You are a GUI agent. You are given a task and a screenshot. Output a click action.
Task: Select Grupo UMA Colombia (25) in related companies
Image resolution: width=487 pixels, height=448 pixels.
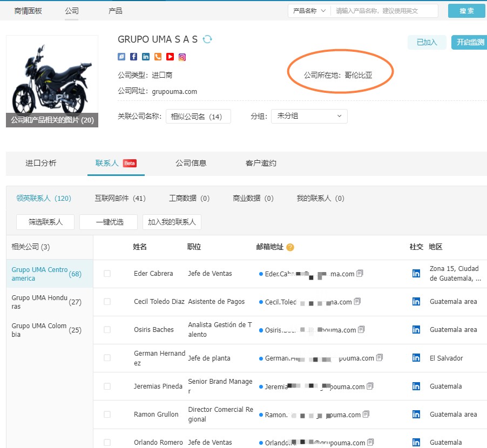pos(50,330)
